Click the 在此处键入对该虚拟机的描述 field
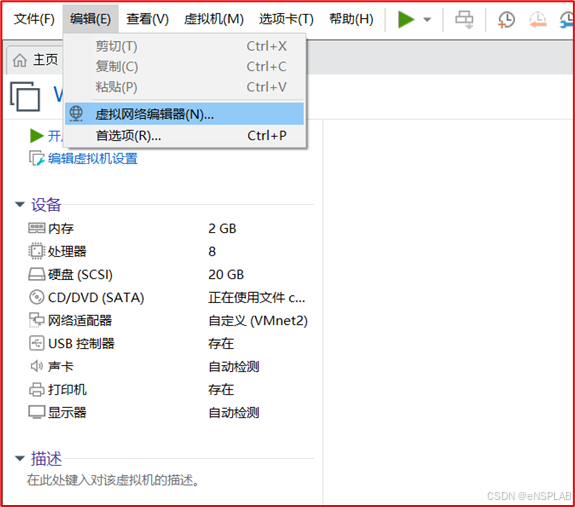The height and width of the screenshot is (507, 575). (x=113, y=480)
